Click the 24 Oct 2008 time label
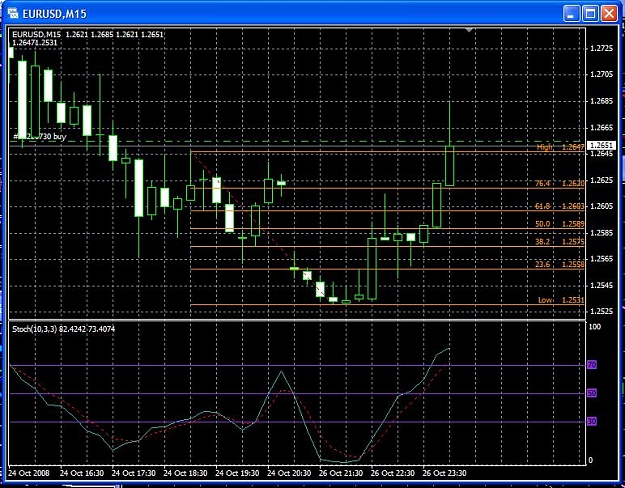Screen dimensions: 625x488 29,473
